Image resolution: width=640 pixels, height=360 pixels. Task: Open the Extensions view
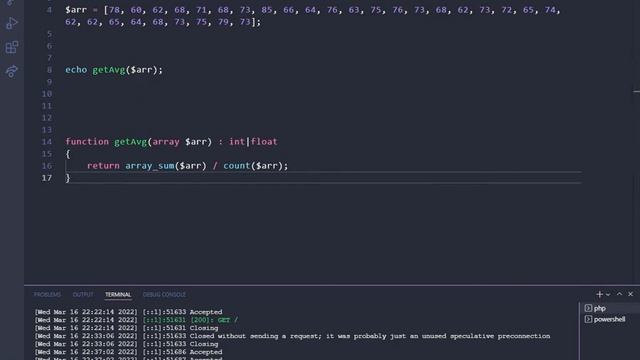(11, 47)
